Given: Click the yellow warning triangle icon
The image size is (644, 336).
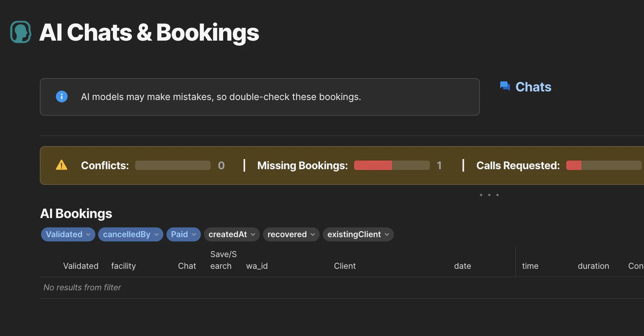Looking at the screenshot, I should 61,165.
